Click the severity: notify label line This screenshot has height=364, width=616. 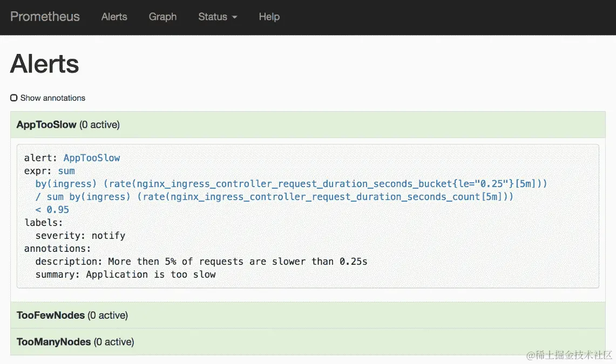(80, 236)
